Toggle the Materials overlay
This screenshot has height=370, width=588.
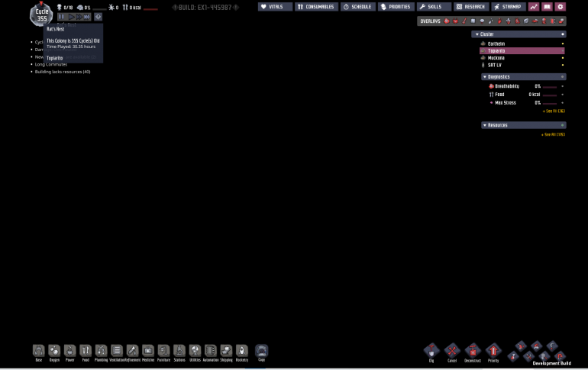tap(473, 21)
